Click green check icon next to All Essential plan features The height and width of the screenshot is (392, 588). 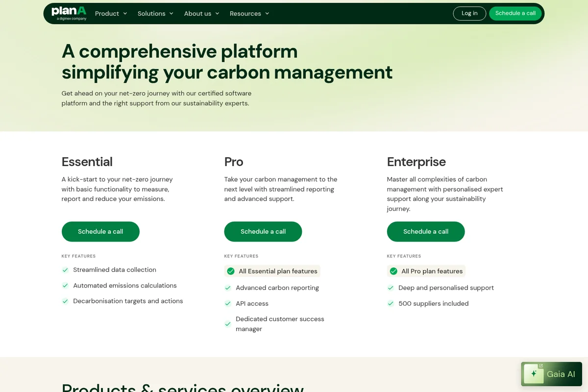(230, 270)
